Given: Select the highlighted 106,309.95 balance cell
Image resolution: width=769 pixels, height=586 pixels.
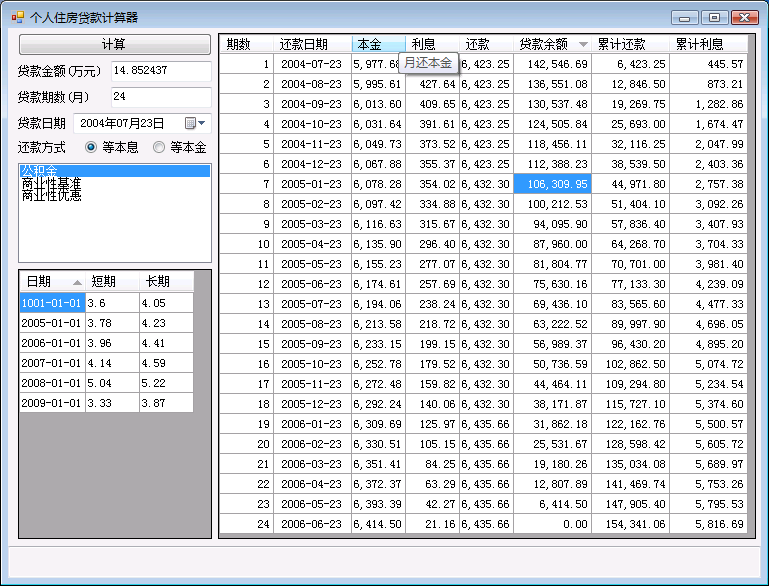Looking at the screenshot, I should pos(552,184).
